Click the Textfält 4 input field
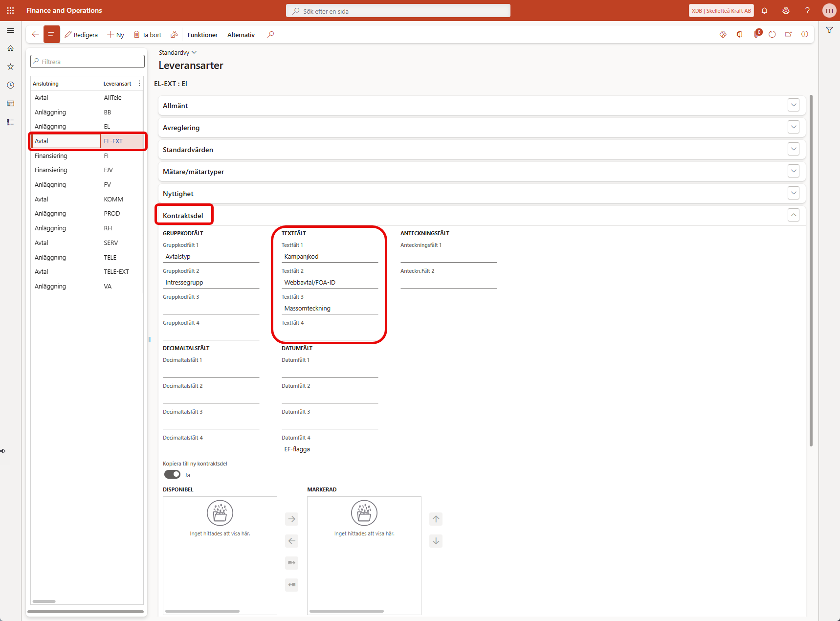Viewport: 840px width, 621px height. point(330,334)
